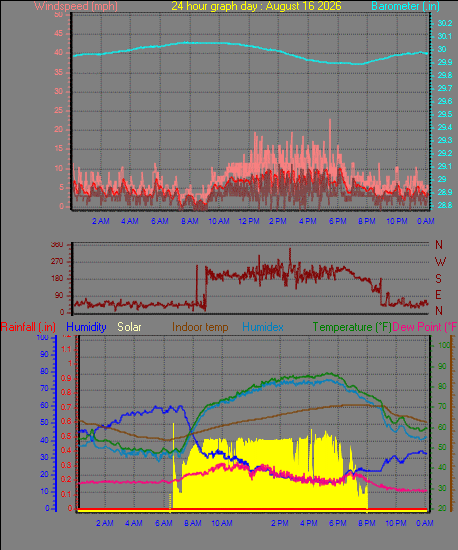Click the E compass label on direction graph

[x=438, y=295]
